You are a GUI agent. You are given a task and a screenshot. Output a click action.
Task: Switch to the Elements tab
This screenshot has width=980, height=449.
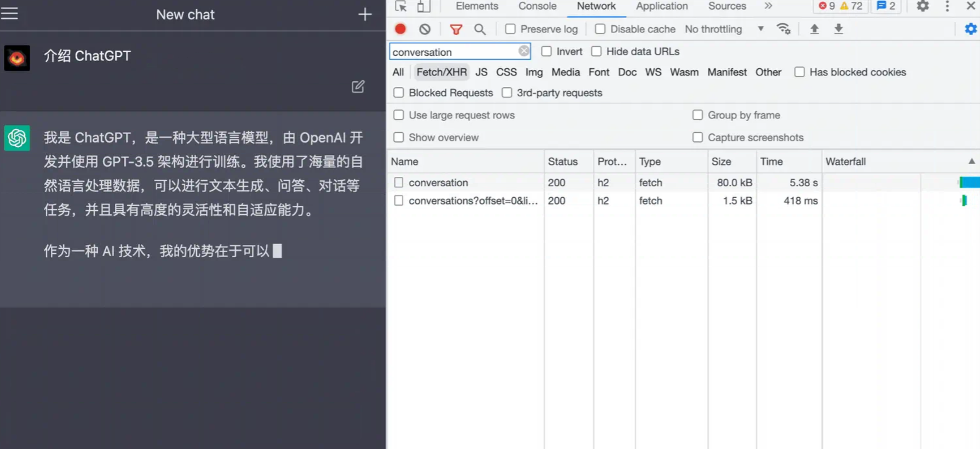[477, 6]
